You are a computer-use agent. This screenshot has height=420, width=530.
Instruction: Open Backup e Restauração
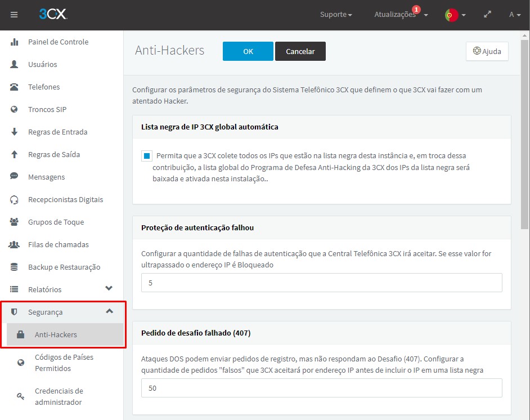pyautogui.click(x=64, y=267)
